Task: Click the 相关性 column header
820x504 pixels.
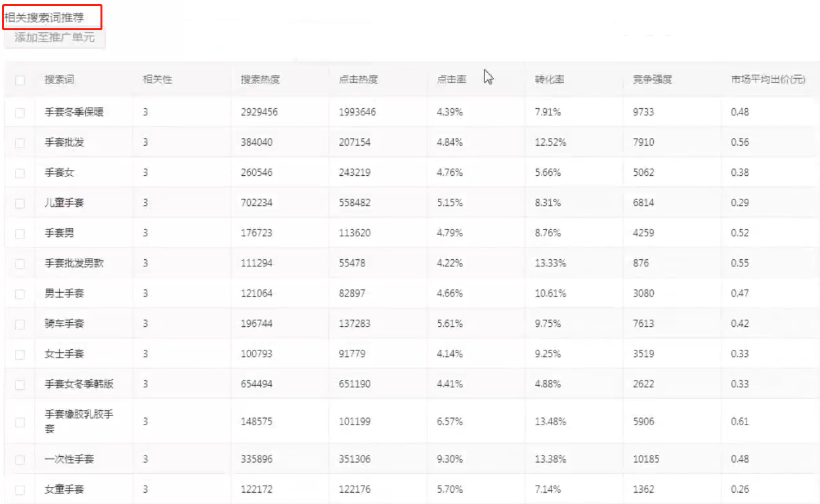Action: [x=158, y=80]
